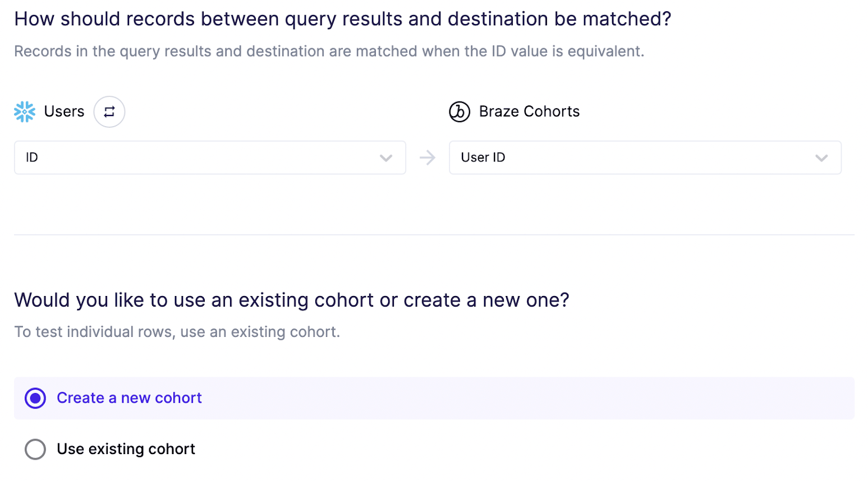Click the Braze Cohorts destination label
The height and width of the screenshot is (481, 868).
coord(529,112)
